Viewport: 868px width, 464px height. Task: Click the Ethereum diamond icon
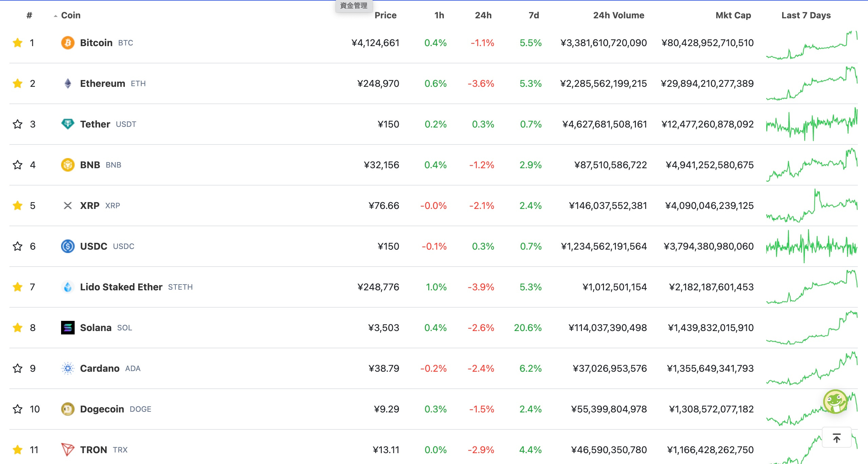coord(68,83)
